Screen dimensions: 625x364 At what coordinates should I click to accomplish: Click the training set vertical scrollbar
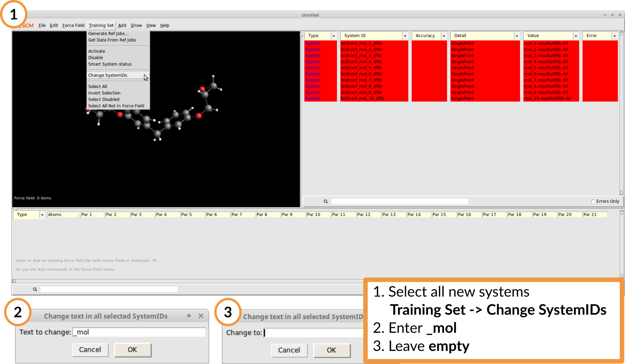[x=622, y=113]
